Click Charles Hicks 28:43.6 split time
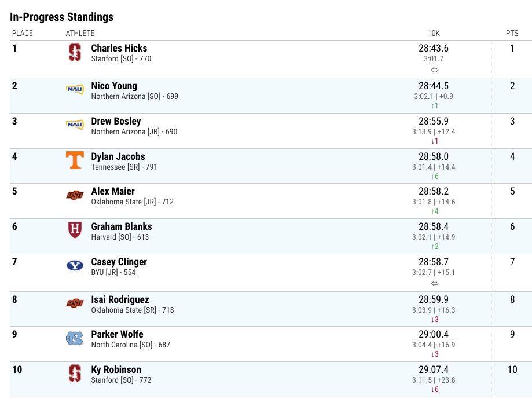 click(x=434, y=48)
